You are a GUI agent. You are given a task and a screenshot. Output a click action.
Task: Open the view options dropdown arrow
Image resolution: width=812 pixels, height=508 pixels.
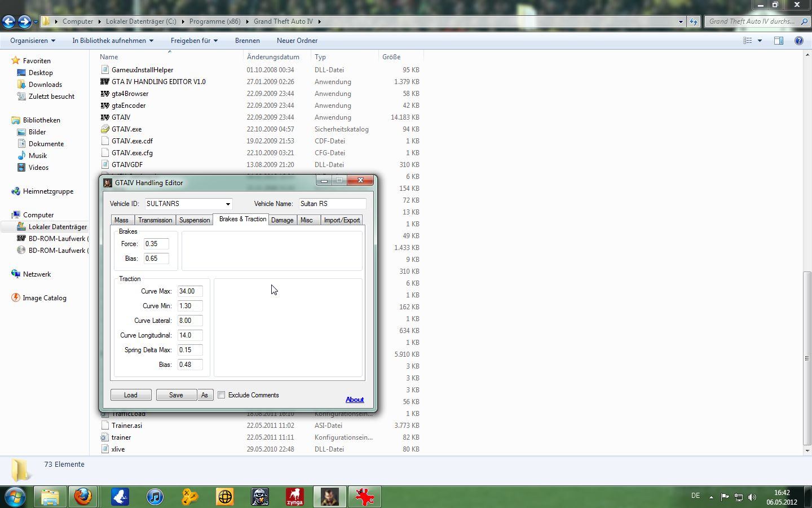tap(760, 41)
